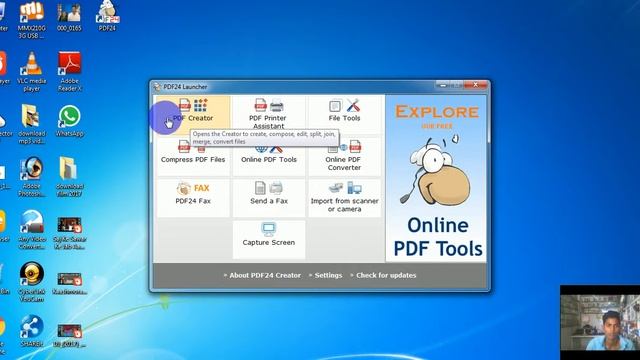This screenshot has width=640, height=360.
Task: Click the webcam video overlay
Action: pos(600,322)
